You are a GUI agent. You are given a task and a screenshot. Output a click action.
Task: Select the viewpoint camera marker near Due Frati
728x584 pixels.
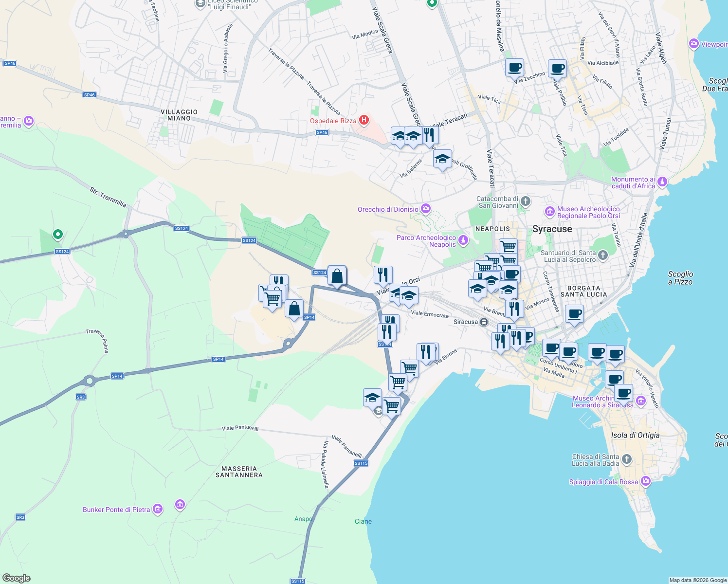coord(694,44)
